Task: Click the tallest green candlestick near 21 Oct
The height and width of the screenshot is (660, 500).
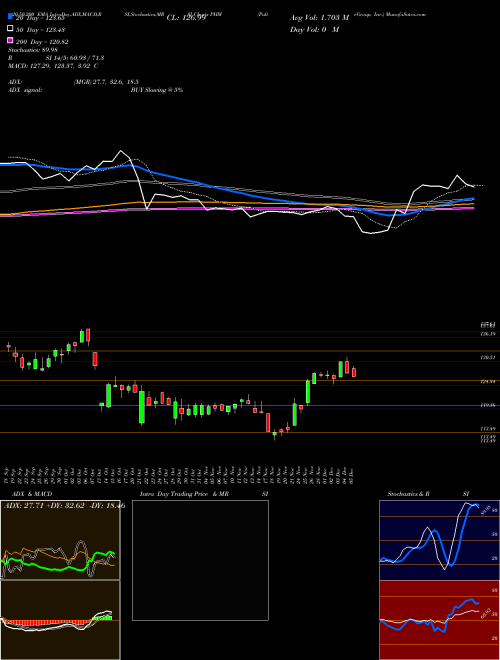Action: click(142, 407)
